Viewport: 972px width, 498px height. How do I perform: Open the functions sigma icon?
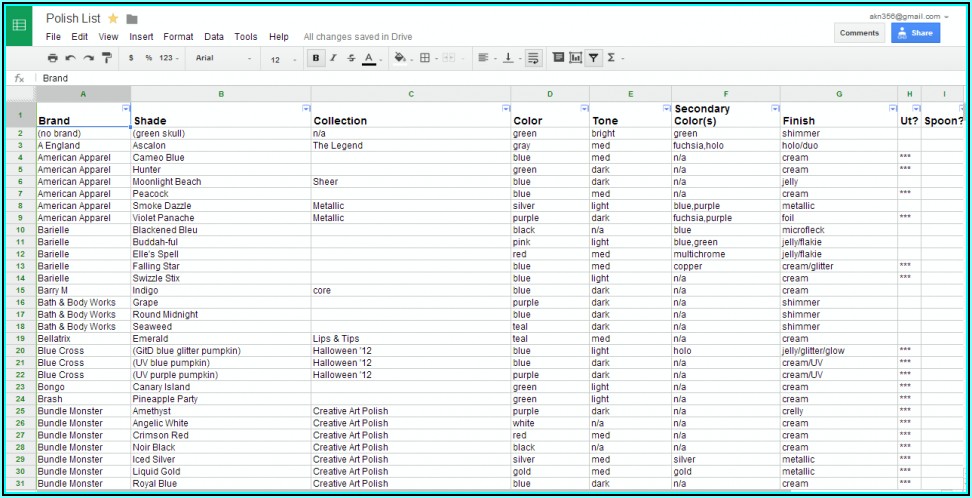612,58
